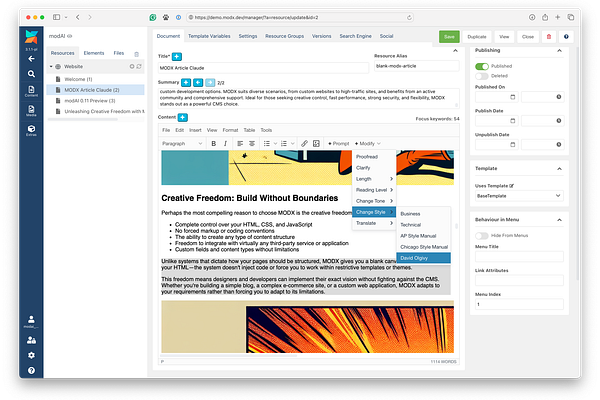Screen dimensions: 600x400
Task: Open the Content menu icon
Action: tap(31, 91)
